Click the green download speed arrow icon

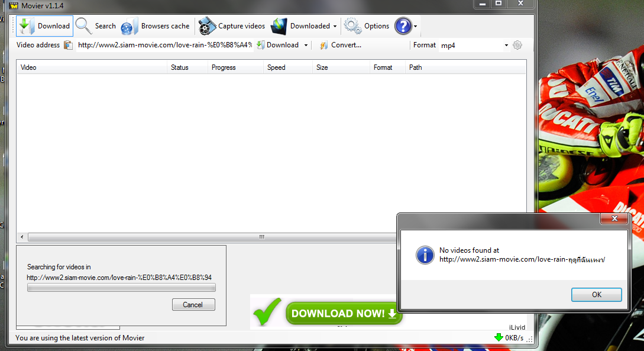click(x=499, y=337)
